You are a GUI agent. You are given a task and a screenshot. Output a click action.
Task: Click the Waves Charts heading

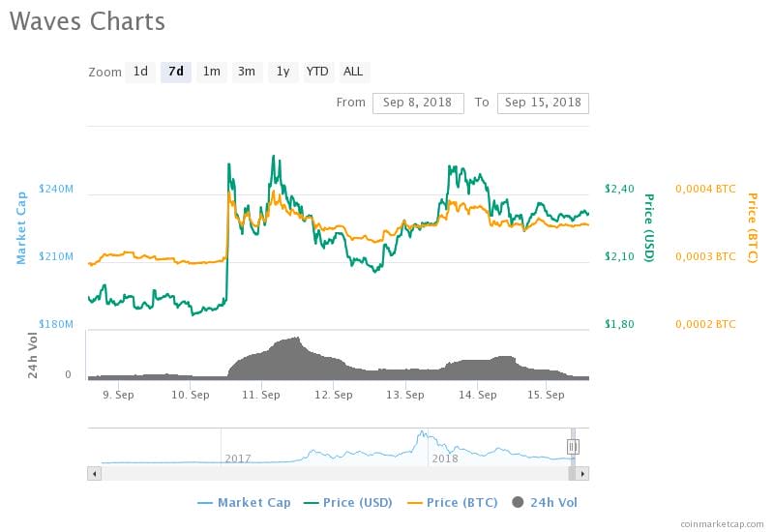click(x=87, y=21)
